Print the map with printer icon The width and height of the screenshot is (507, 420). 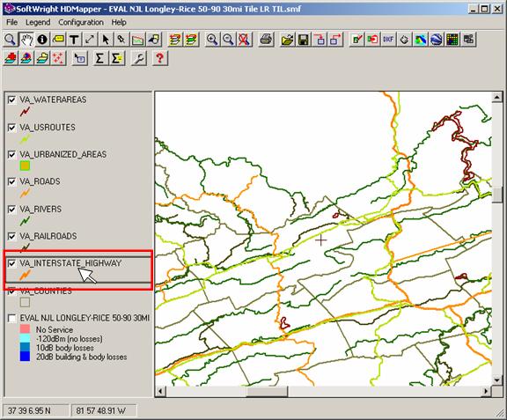point(266,40)
